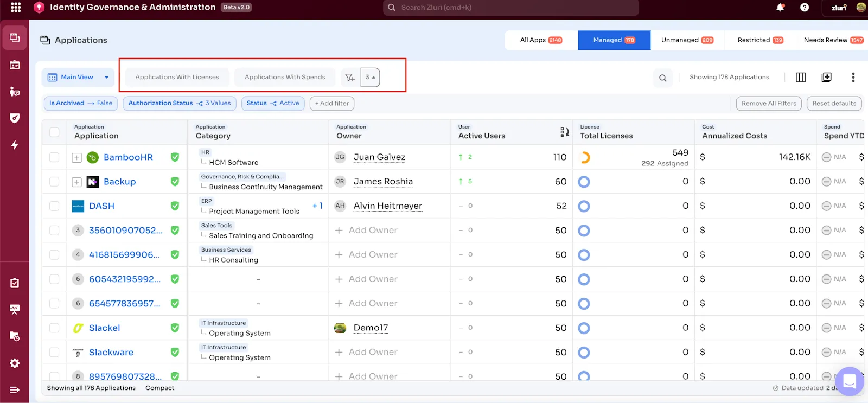Switch to the Restricted tab
This screenshot has width=868, height=403.
[761, 40]
